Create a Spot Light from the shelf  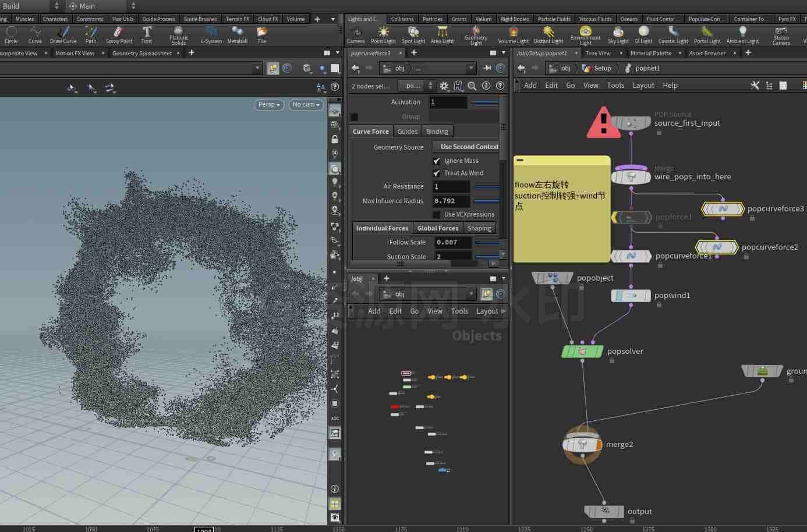tap(413, 34)
